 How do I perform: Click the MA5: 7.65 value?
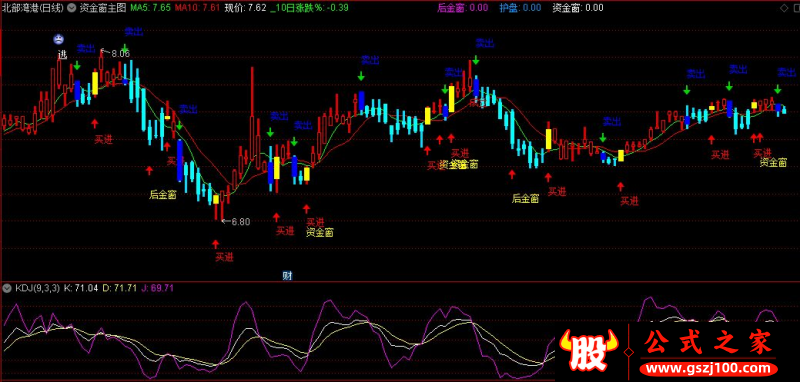click(150, 8)
